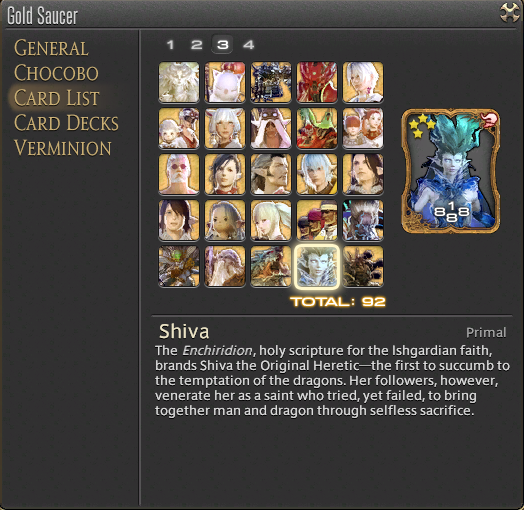Switch to card page 4
Screen dimensions: 524x510
point(248,44)
